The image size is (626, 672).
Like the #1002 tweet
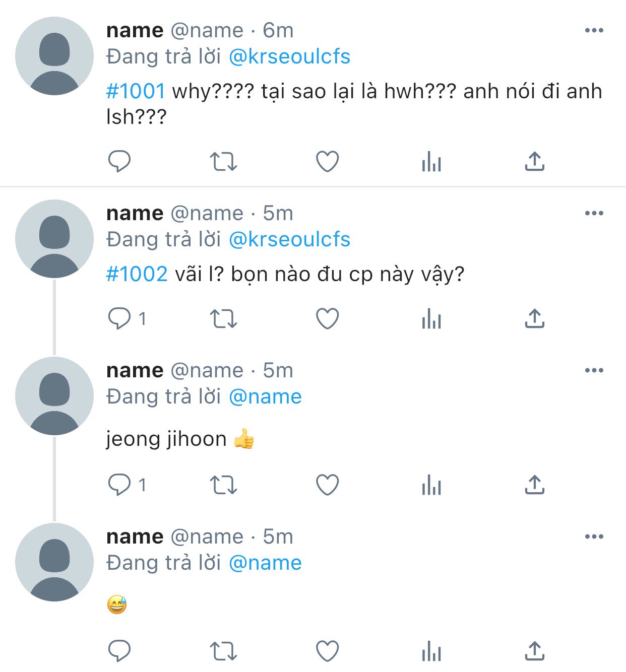[x=327, y=319]
